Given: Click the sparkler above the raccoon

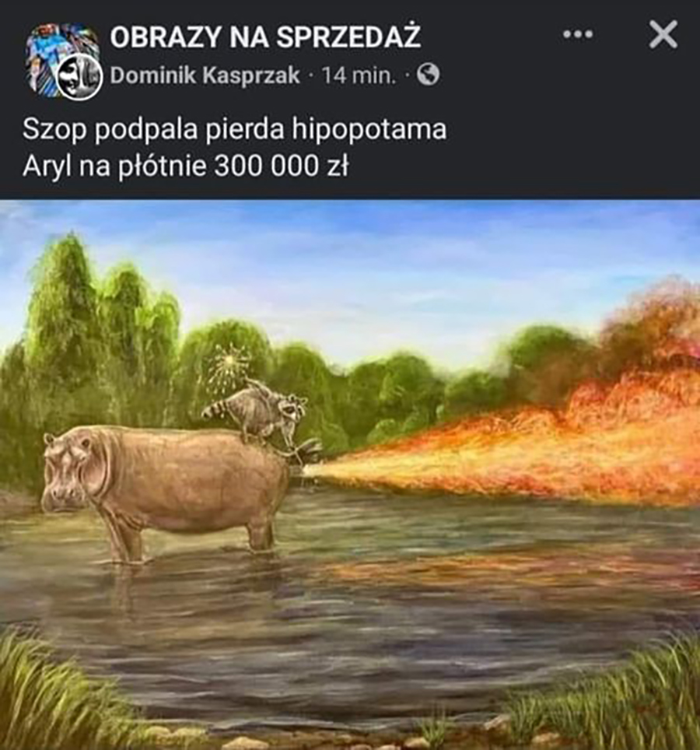Looking at the screenshot, I should click(x=230, y=363).
